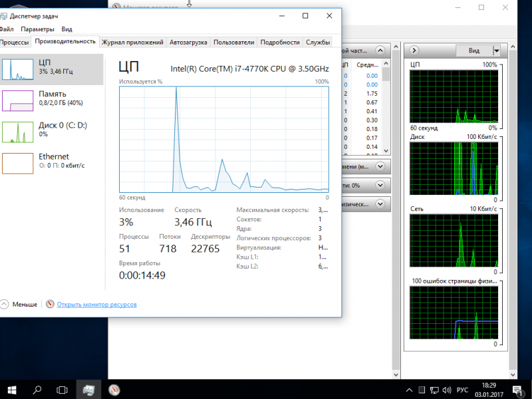Viewport: 532px width, 399px height.
Task: Click the Средн... column header
Action: coord(368,65)
